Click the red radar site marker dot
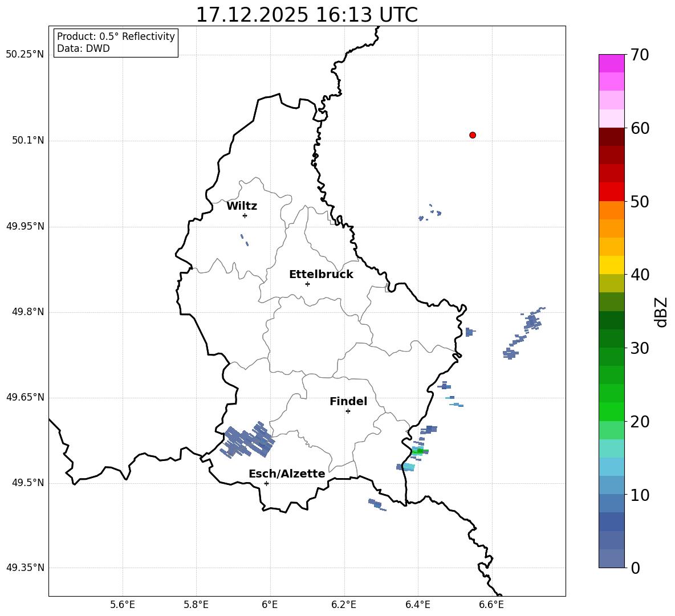The width and height of the screenshot is (675, 616). coord(473,135)
